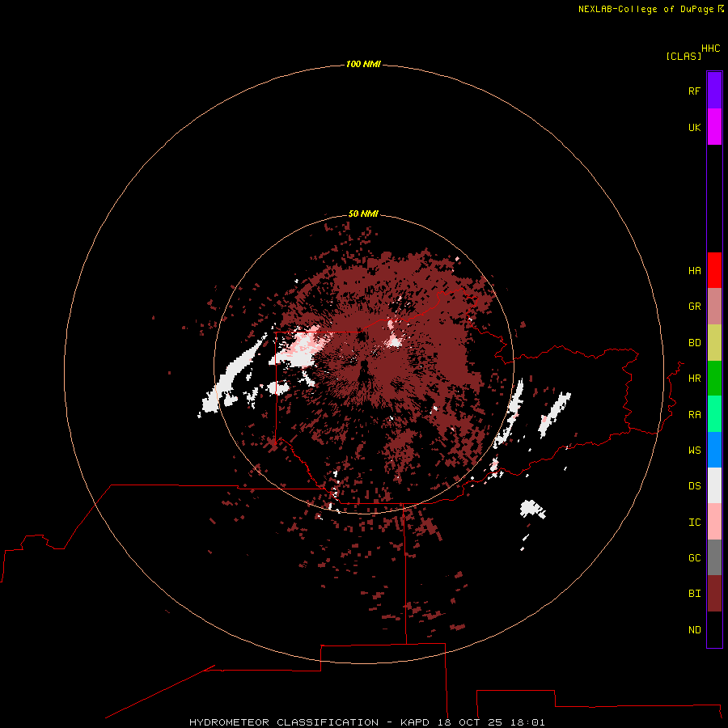Click the magenta UK legend swatch
The image size is (728, 728).
point(714,127)
